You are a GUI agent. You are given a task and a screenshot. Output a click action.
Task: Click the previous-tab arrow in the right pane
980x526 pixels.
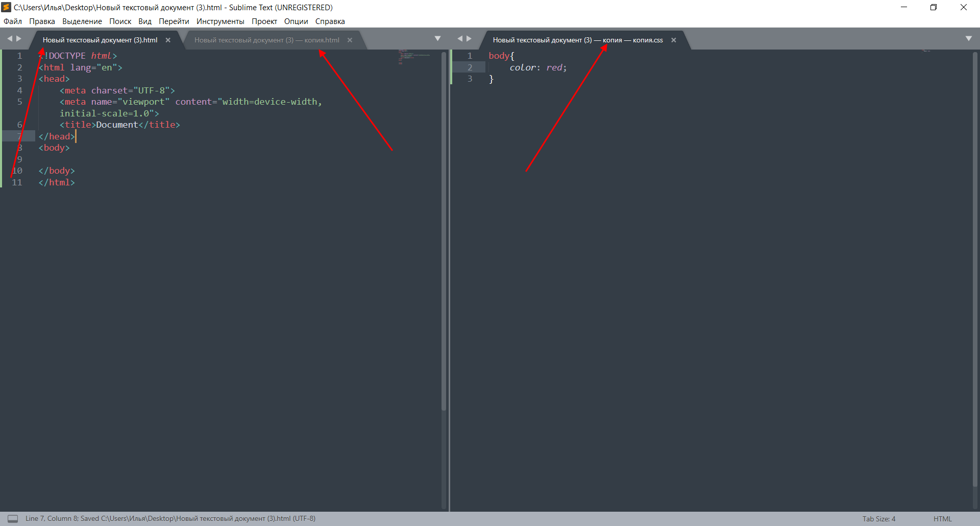460,38
